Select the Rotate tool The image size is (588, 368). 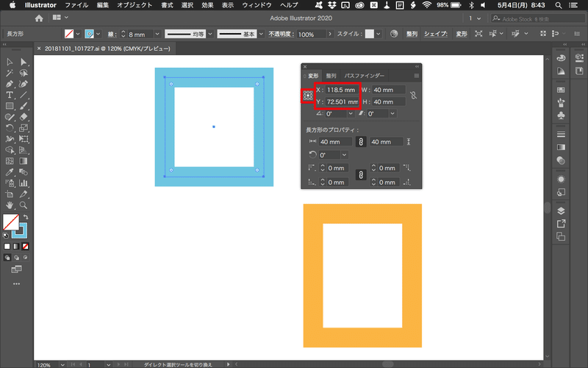click(10, 128)
